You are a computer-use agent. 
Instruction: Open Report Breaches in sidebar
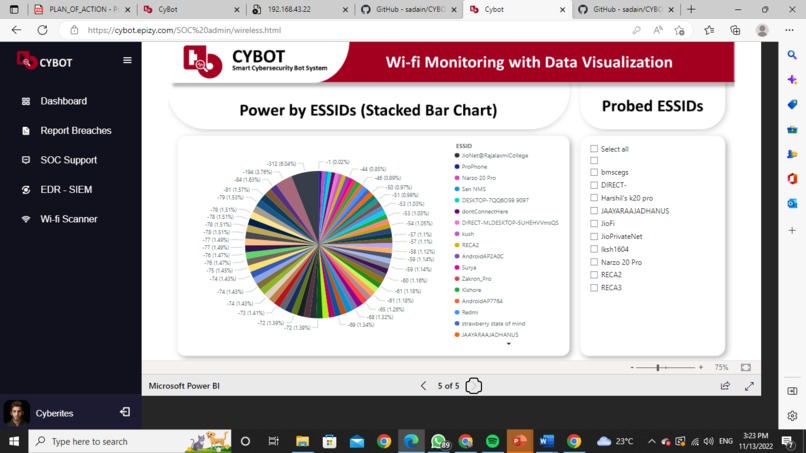[x=66, y=131]
